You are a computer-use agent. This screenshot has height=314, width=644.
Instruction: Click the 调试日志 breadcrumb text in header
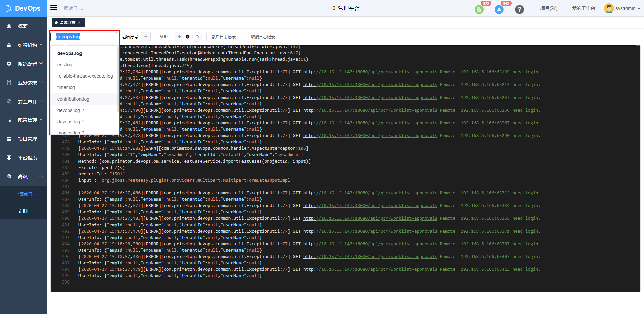coord(73,8)
